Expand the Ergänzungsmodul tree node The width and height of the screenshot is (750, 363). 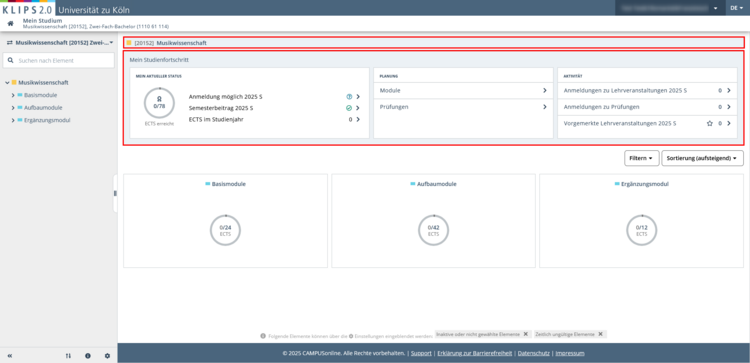pos(13,121)
